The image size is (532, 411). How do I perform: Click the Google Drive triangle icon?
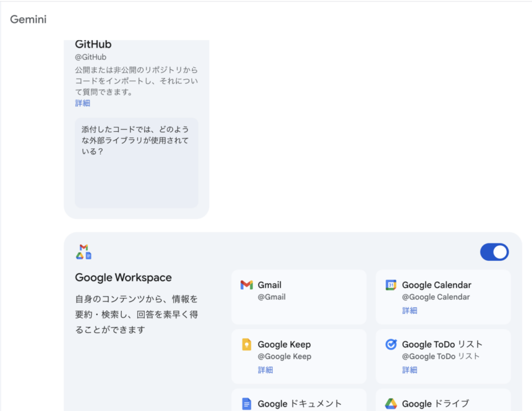tap(391, 404)
